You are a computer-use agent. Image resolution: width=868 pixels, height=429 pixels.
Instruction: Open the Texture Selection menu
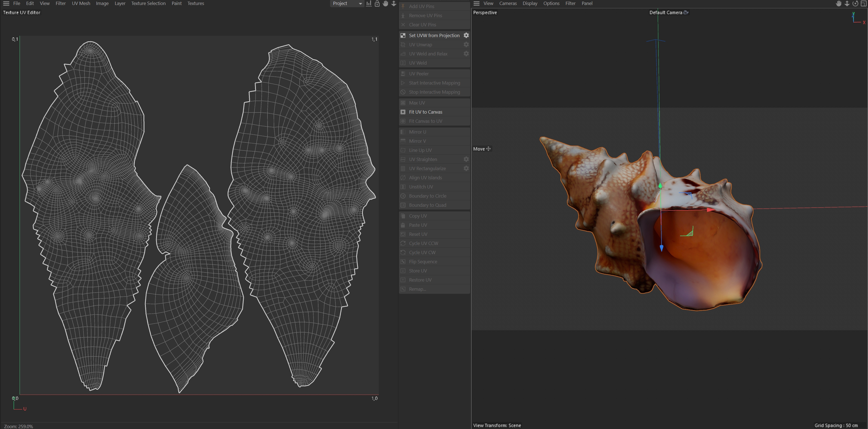click(x=148, y=3)
